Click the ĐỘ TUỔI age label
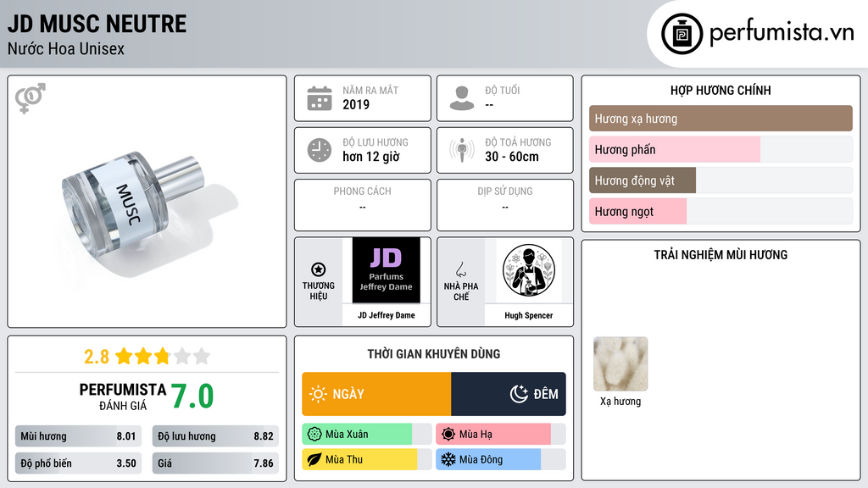 (502, 90)
